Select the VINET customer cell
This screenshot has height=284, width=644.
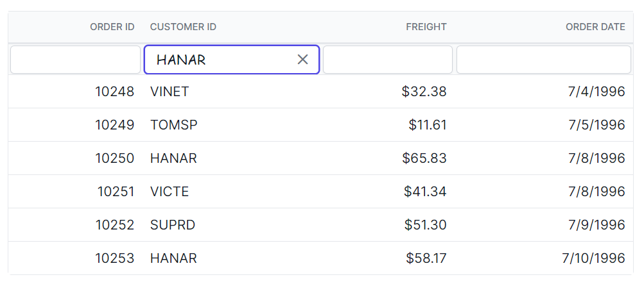pos(170,92)
